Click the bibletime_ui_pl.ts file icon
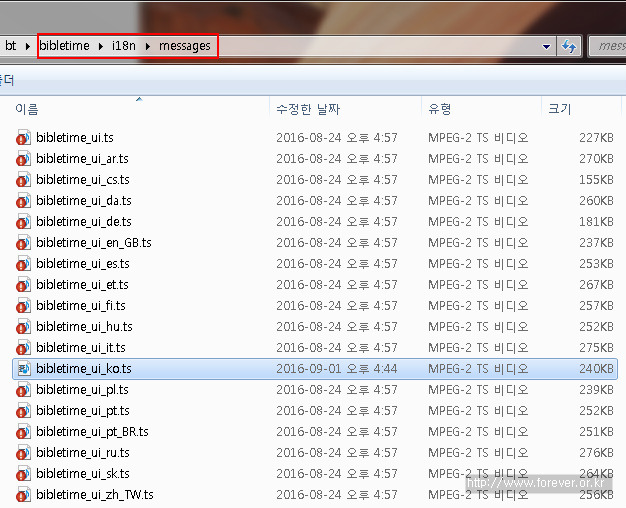Image resolution: width=626 pixels, height=508 pixels. (23, 390)
